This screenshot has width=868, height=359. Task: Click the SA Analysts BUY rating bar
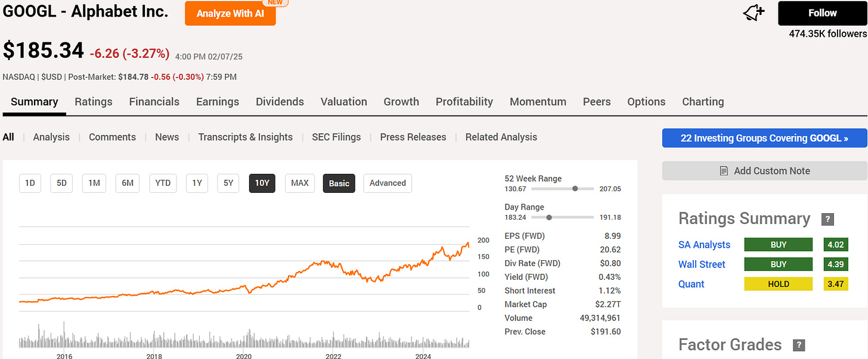[778, 245]
